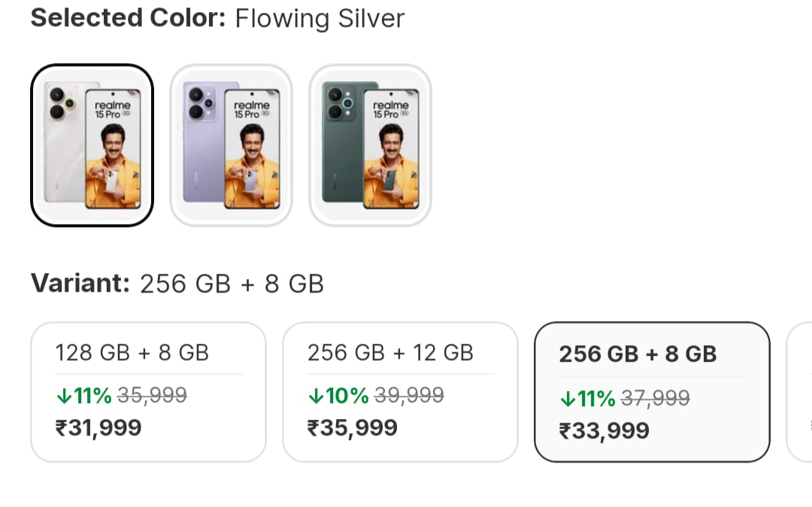The image size is (812, 507).
Task: Click the green 10% discount arrow label
Action: 338,395
